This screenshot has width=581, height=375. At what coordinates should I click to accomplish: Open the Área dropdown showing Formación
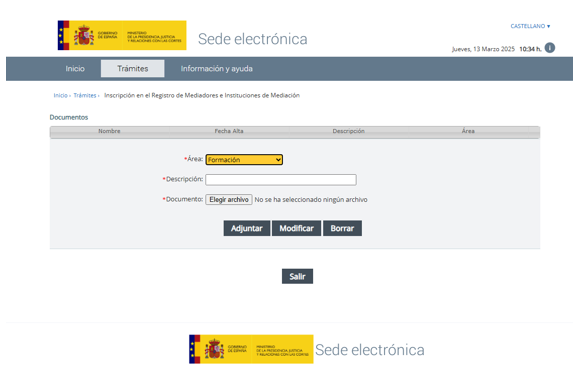pyautogui.click(x=244, y=160)
